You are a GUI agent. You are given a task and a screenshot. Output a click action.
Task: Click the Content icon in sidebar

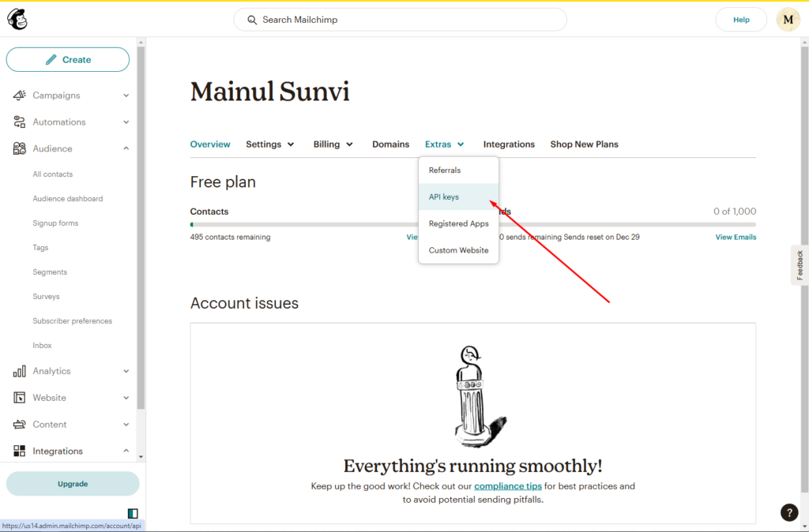coord(19,425)
